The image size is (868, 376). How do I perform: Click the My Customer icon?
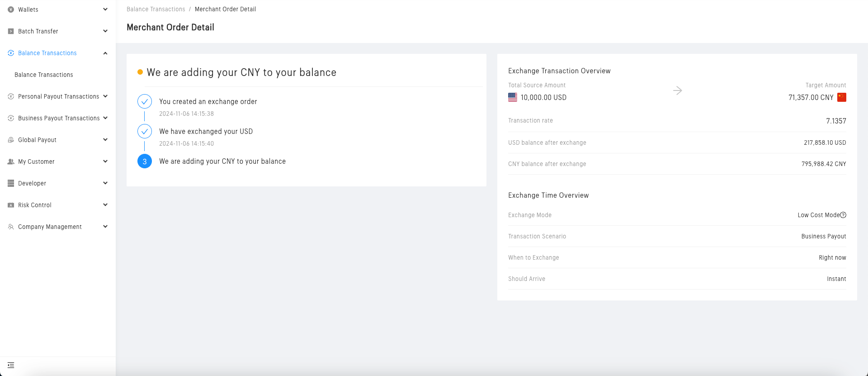pos(11,162)
